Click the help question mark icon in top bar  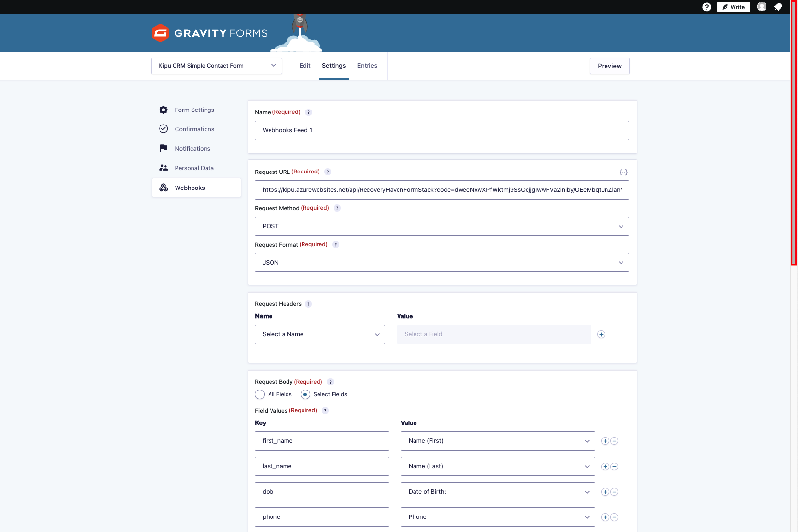[706, 7]
